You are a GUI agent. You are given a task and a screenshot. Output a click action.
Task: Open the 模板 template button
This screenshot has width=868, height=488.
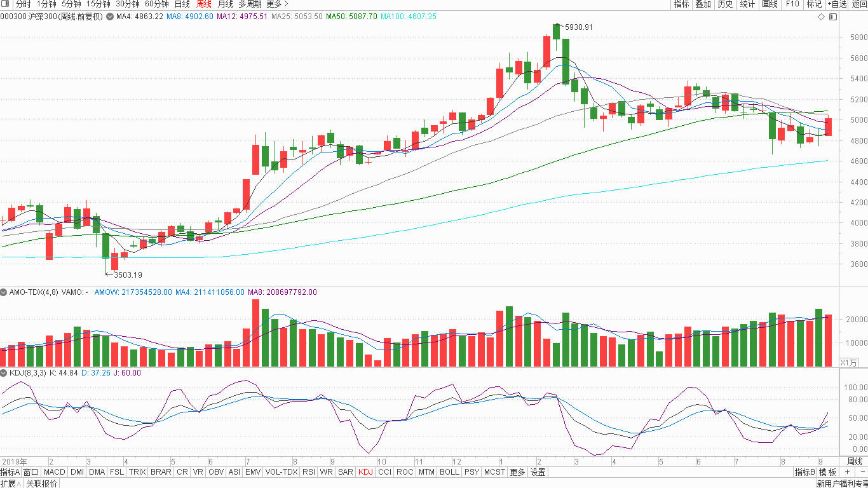[x=827, y=472]
